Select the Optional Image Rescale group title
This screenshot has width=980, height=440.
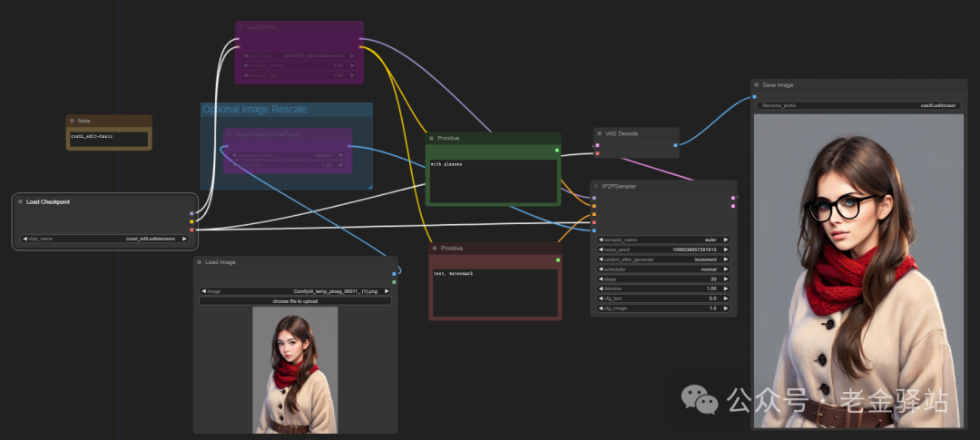[x=254, y=110]
